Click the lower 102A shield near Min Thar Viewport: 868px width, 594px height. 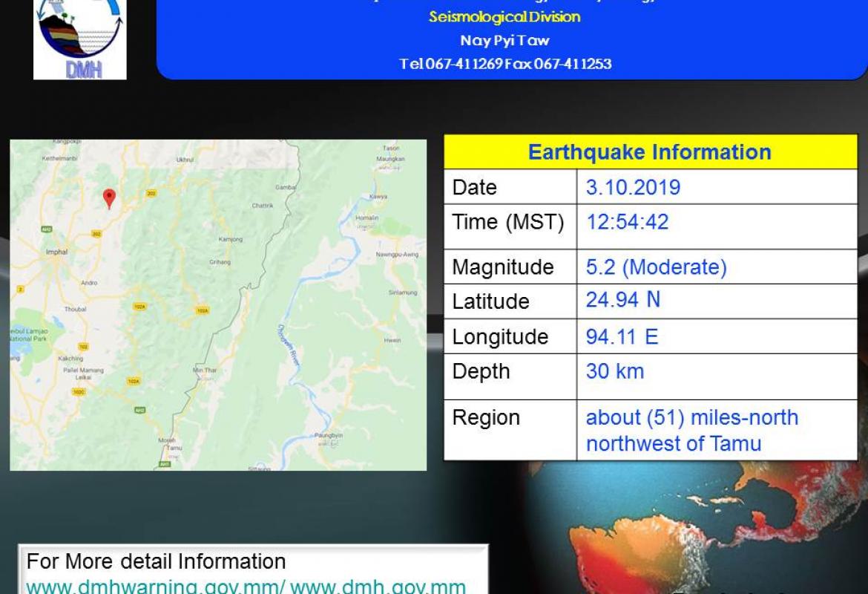click(133, 381)
